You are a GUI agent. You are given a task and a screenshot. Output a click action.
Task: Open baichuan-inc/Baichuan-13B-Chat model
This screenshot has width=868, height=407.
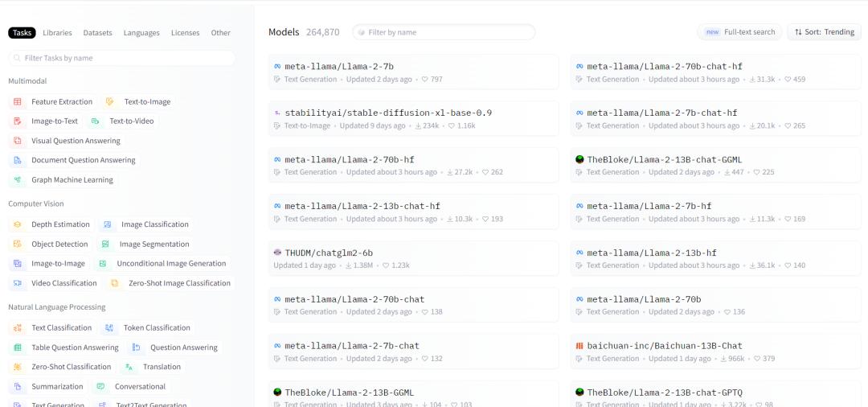716,351
